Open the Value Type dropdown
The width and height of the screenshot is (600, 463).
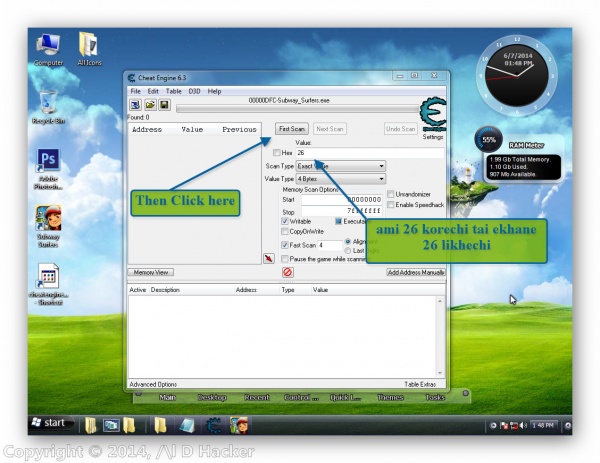tap(341, 179)
